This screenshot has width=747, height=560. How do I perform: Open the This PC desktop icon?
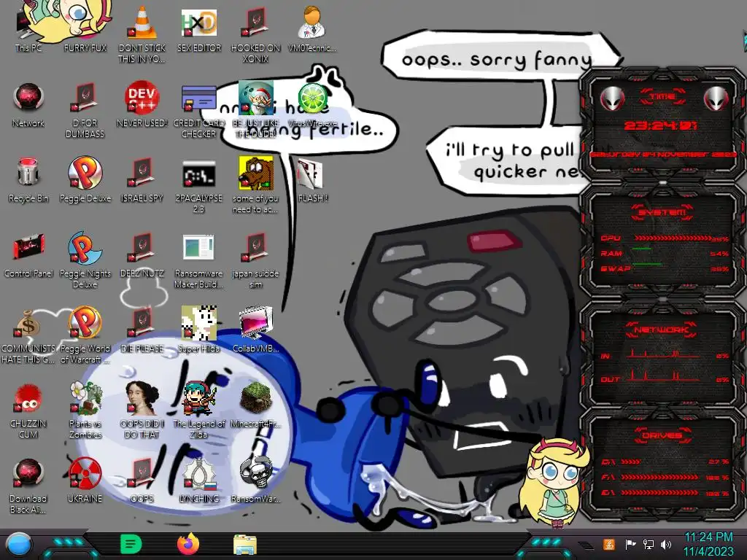[28, 28]
